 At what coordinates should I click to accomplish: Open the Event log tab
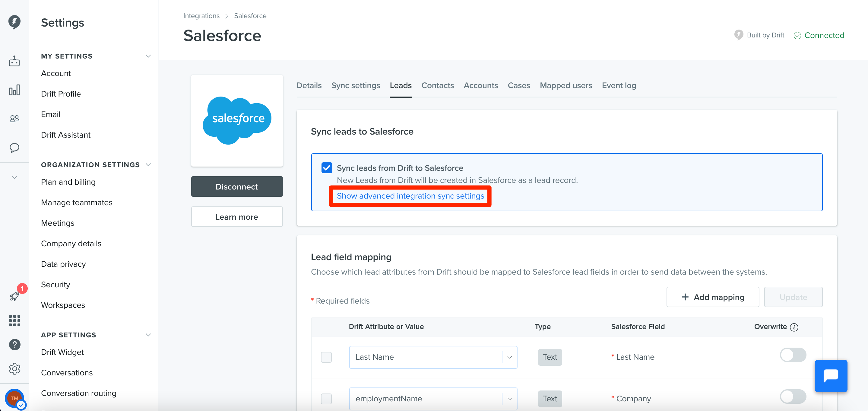619,86
